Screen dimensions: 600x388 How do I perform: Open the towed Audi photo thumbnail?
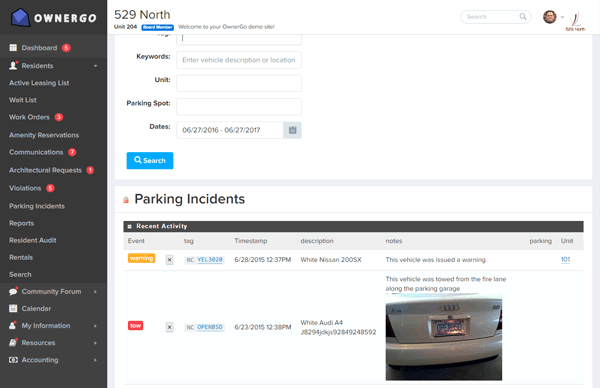(443, 337)
